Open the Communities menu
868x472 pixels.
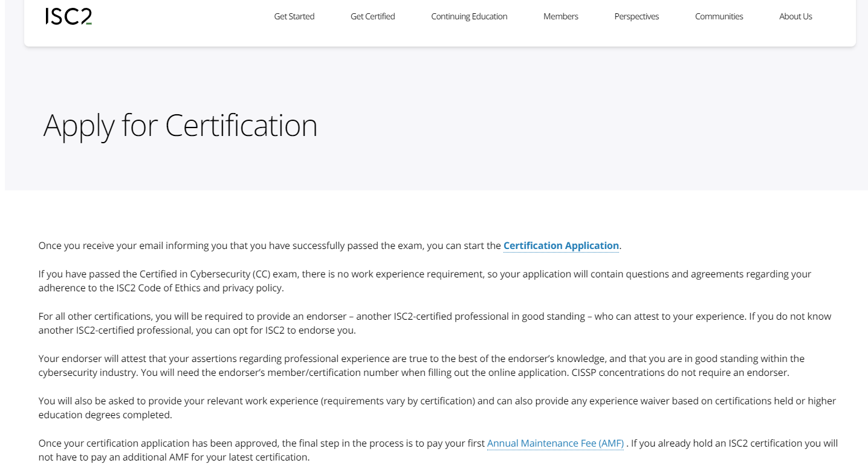point(719,16)
